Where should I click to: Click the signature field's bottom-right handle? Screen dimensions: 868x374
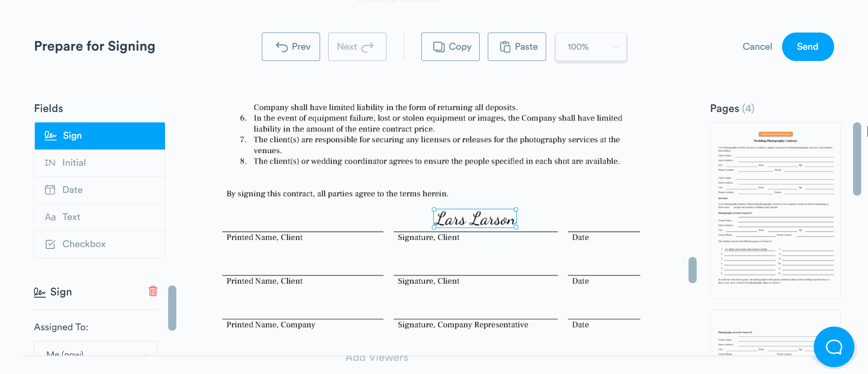pos(516,227)
